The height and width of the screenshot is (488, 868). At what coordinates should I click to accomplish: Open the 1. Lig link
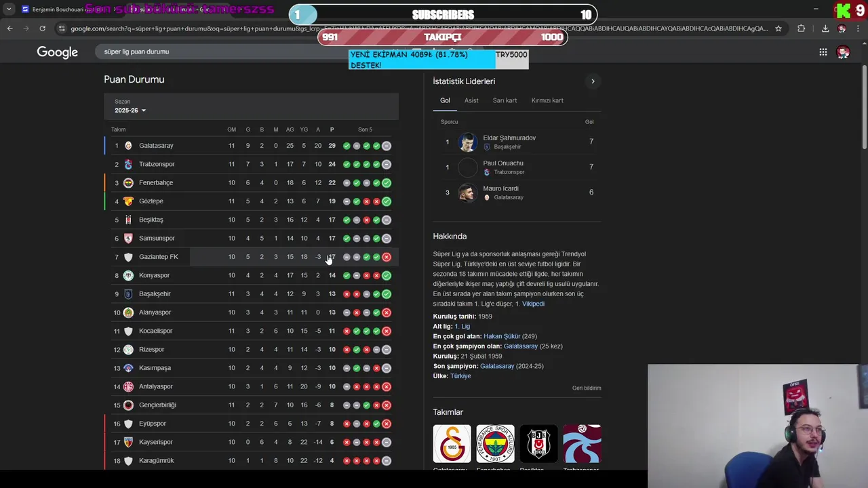tap(462, 327)
